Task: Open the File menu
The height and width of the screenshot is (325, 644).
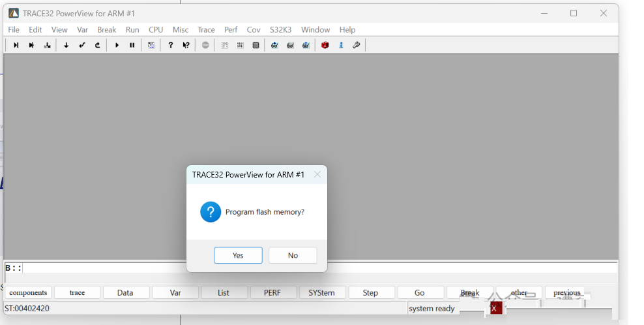Action: pos(14,29)
